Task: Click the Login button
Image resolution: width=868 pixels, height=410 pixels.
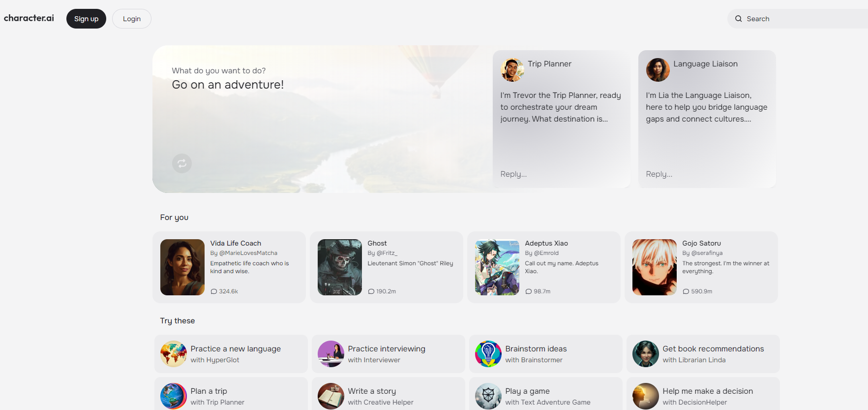Action: pyautogui.click(x=131, y=19)
